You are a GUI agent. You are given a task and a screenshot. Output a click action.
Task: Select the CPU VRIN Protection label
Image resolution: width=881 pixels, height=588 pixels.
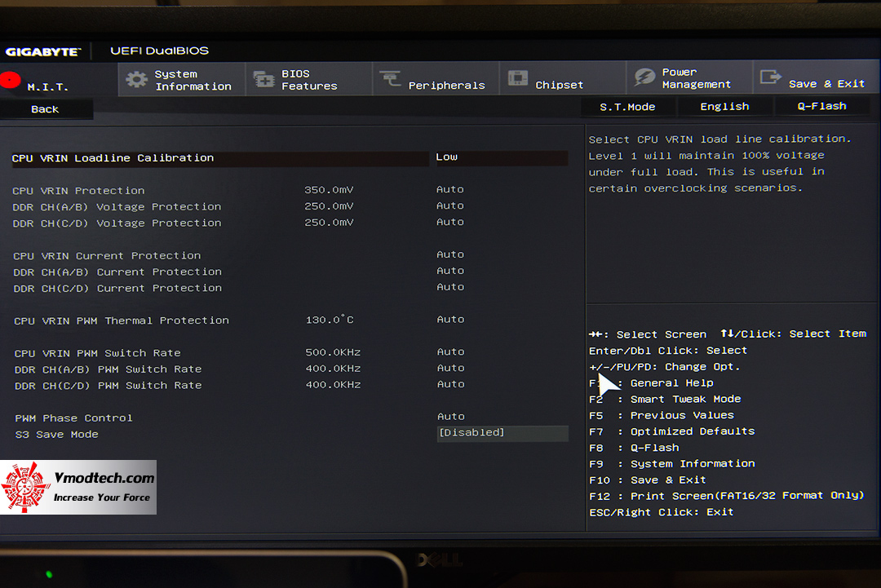click(x=78, y=191)
